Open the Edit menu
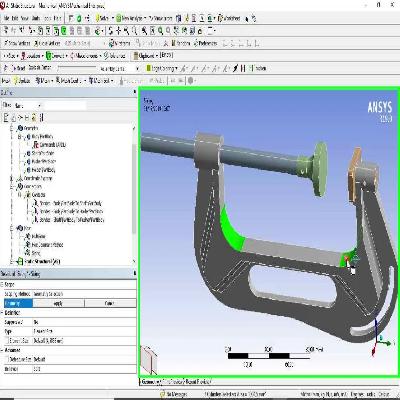The image size is (400, 400). click(x=15, y=18)
